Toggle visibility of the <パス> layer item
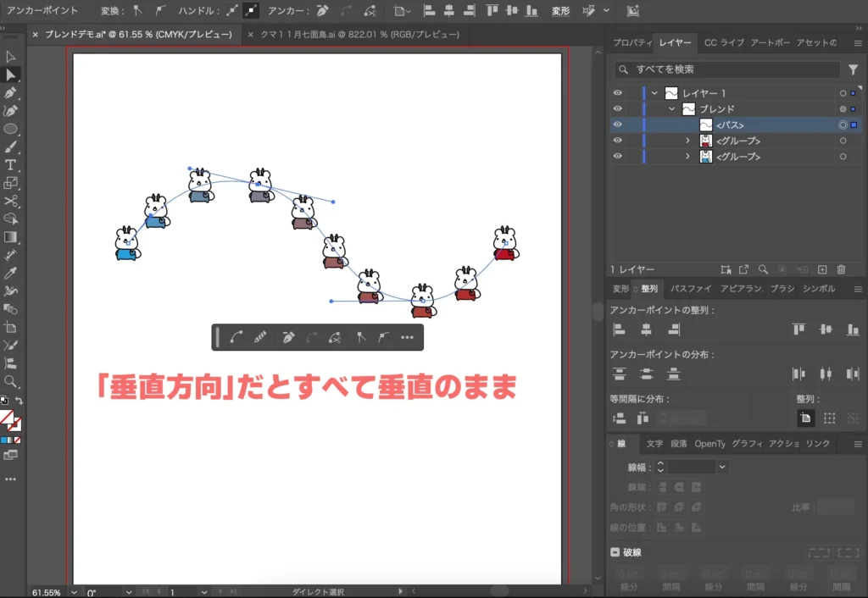 [x=617, y=125]
